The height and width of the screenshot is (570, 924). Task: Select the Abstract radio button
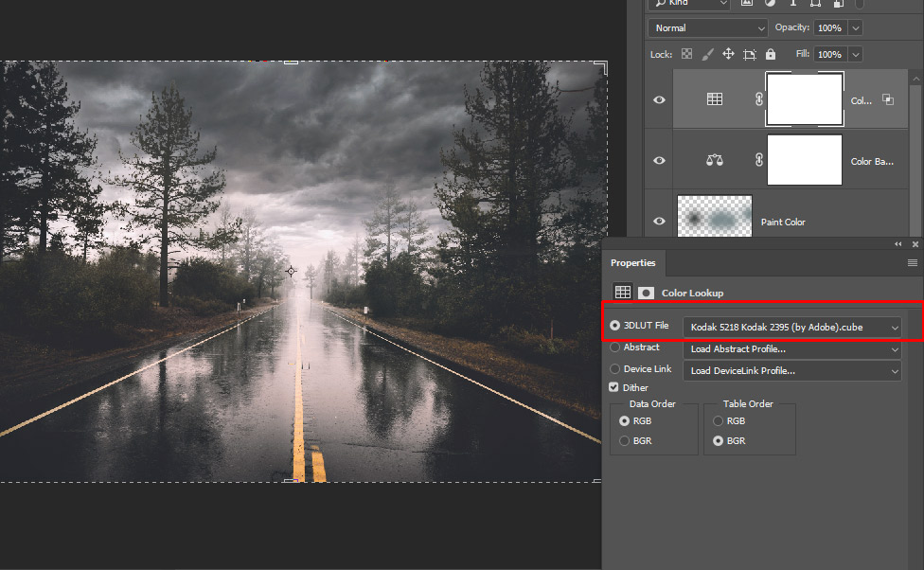[615, 347]
